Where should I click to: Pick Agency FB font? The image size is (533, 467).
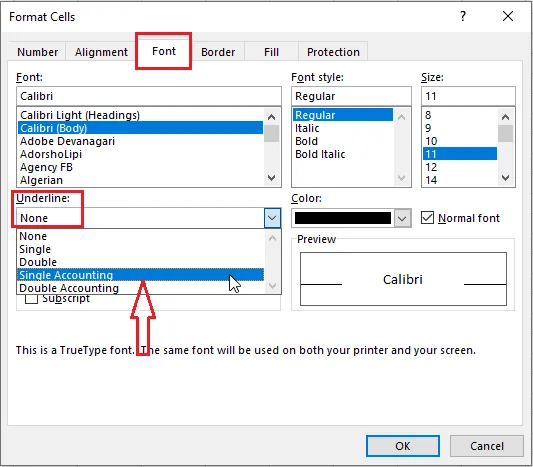pyautogui.click(x=140, y=167)
